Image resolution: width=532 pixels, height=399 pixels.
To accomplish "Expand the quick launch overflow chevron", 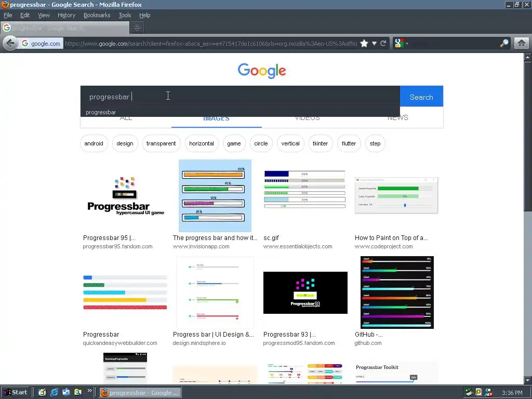I will 89,391.
